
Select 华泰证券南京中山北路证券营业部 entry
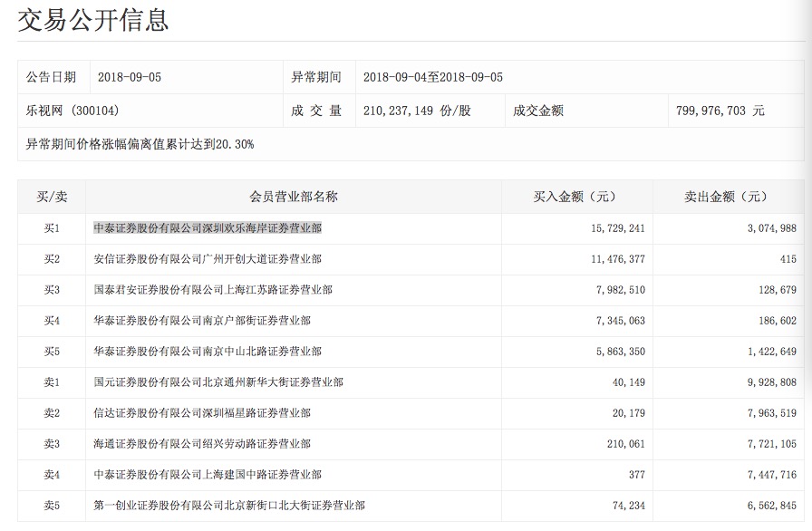click(208, 352)
